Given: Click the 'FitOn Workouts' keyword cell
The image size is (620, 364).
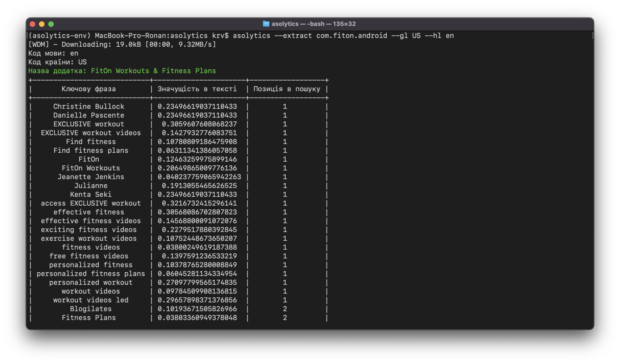Looking at the screenshot, I should coord(91,168).
